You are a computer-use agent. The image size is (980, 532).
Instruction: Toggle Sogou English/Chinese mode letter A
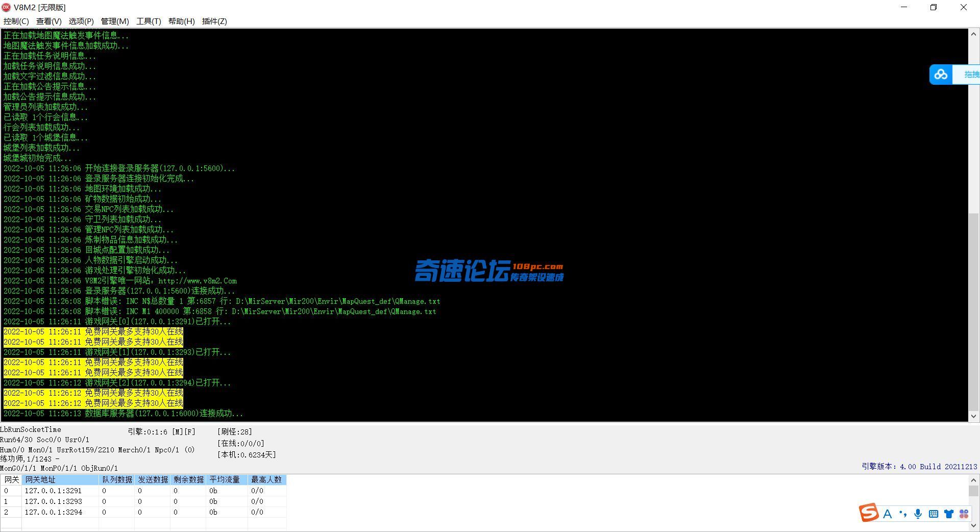tap(888, 514)
